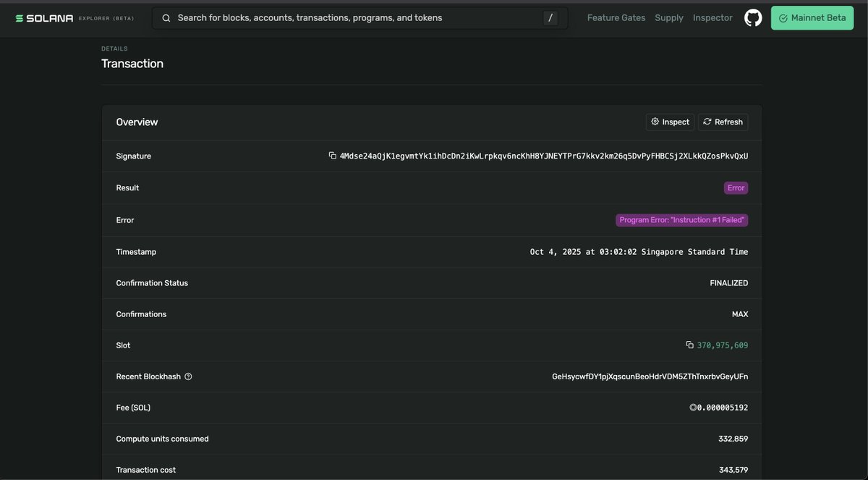Select the Oct 4, 2025 timestamp value
The width and height of the screenshot is (868, 480).
click(639, 252)
